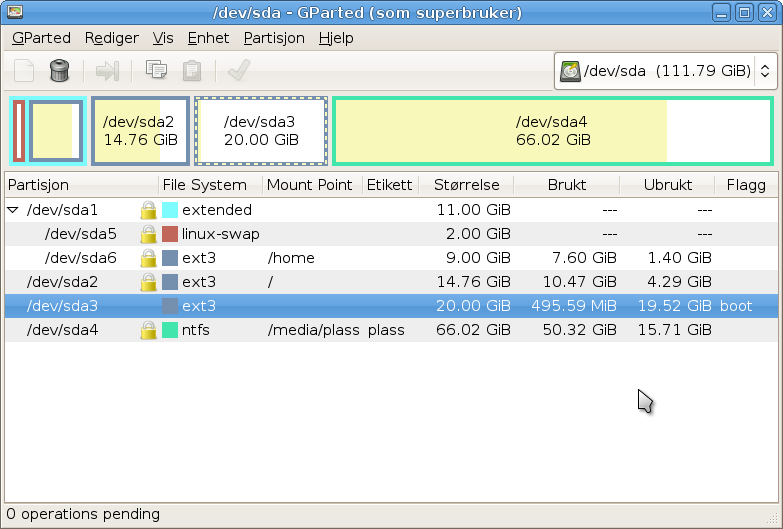Click the 0 operations pending status text
This screenshot has width=783, height=529.
(x=83, y=514)
